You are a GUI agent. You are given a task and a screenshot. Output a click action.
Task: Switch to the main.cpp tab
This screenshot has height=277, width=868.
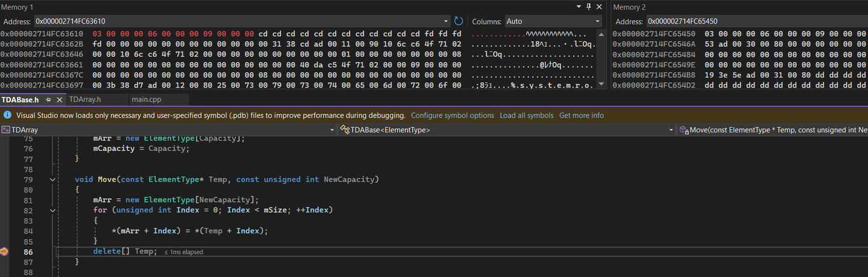pos(146,100)
